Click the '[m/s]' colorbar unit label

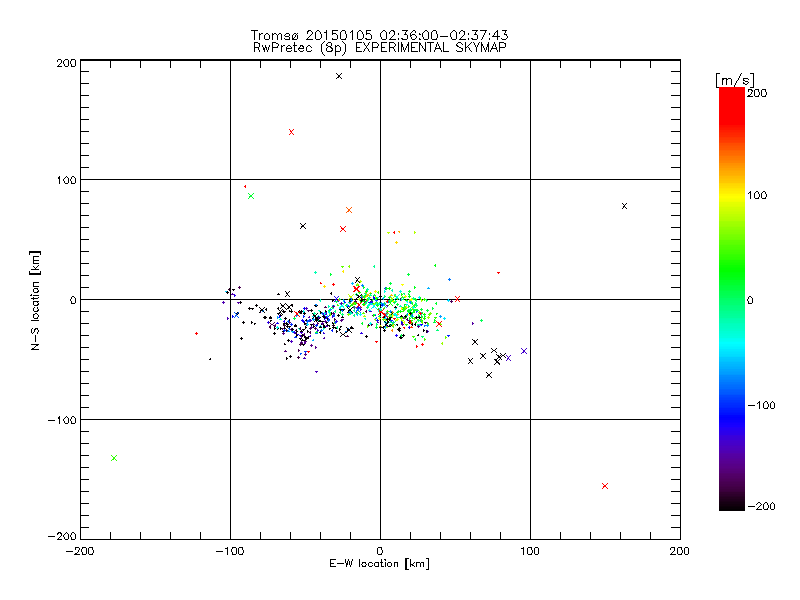tap(734, 80)
